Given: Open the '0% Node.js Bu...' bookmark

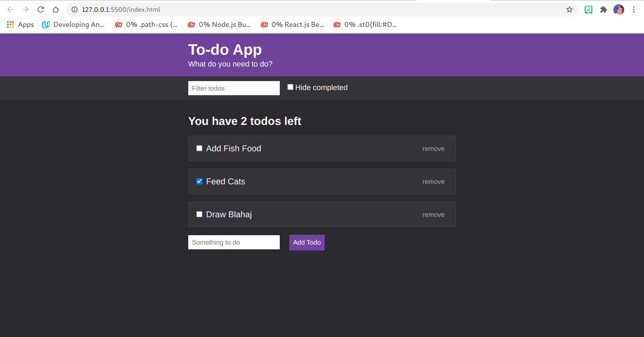Looking at the screenshot, I should pos(220,24).
